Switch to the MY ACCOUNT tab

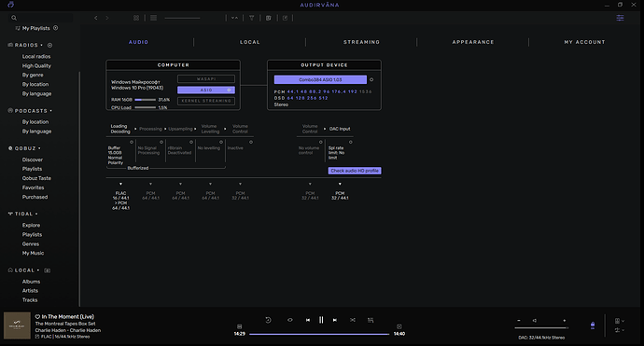tap(584, 42)
